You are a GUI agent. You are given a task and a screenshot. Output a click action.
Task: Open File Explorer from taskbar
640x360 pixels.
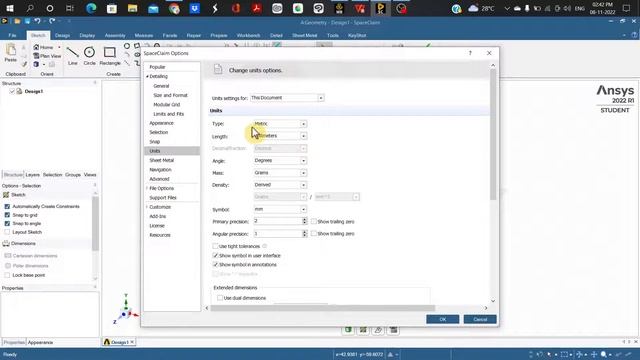[132, 8]
